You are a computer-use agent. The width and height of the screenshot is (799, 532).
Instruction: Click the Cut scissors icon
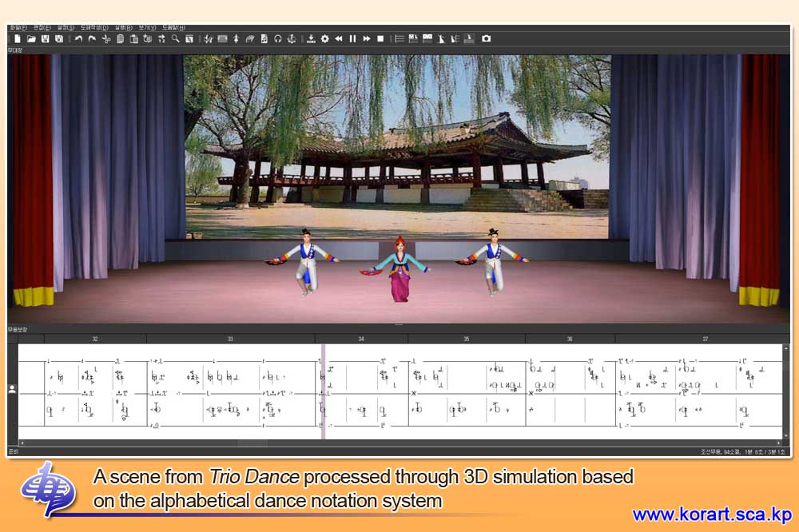(106, 38)
